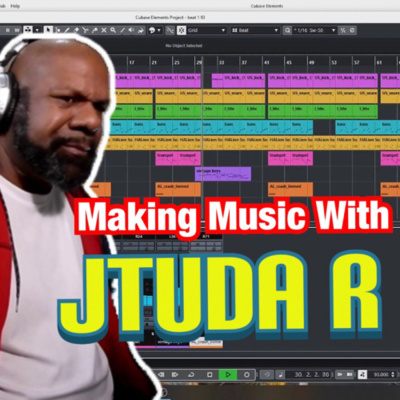Click the Stop transport button
Viewport: 400px width, 400px height.
209,375
